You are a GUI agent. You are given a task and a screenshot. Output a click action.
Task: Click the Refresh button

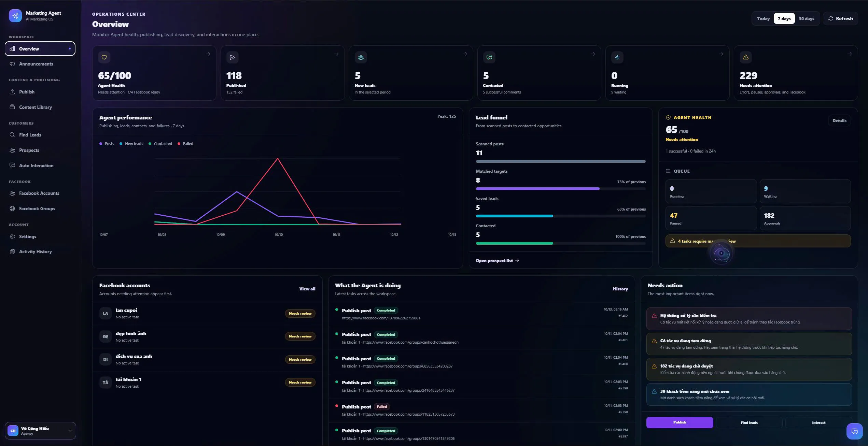coord(840,18)
